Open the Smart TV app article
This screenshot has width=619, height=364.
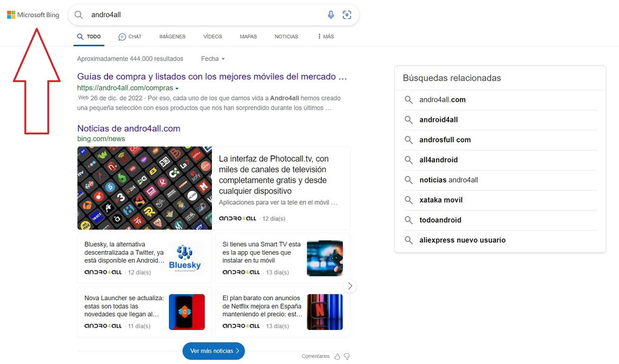tap(261, 252)
